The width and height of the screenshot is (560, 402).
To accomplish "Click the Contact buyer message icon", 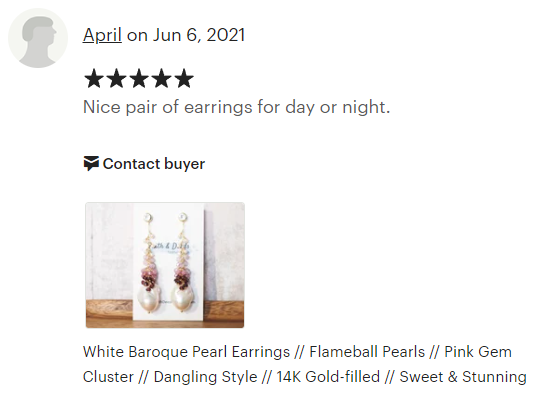I will click(91, 164).
